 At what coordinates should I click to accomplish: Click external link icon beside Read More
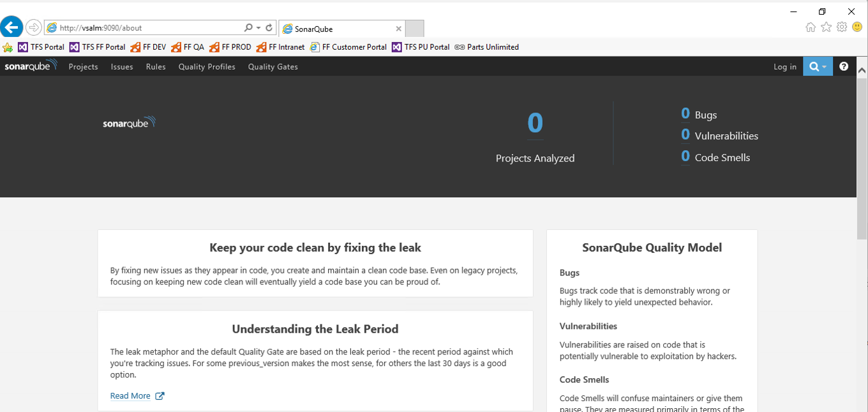pos(160,396)
